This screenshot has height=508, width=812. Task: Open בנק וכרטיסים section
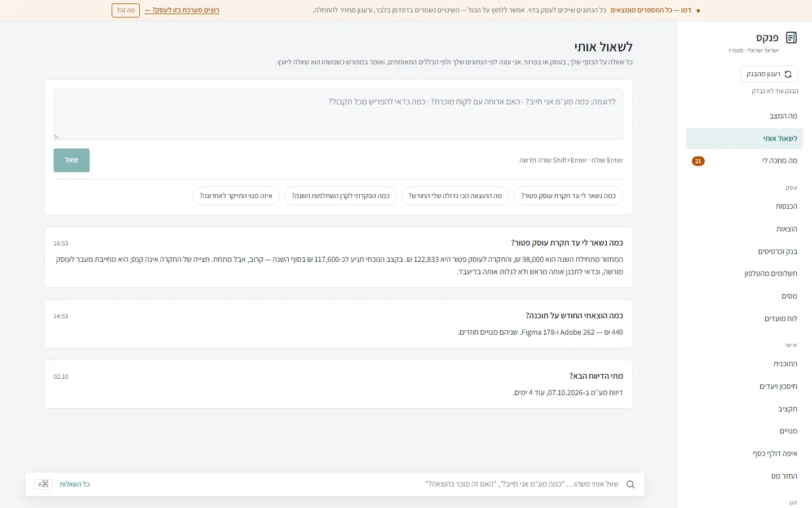coord(744,251)
